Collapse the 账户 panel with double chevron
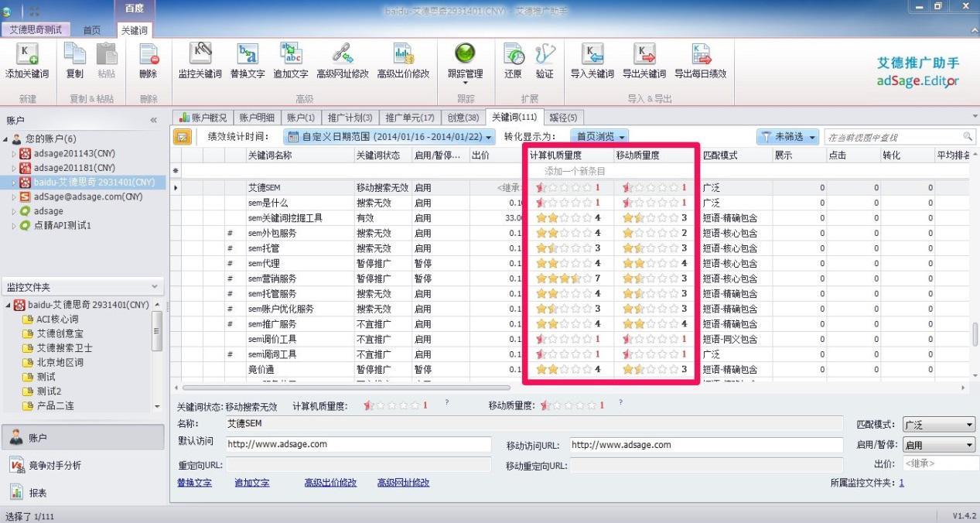The width and height of the screenshot is (980, 523). tap(153, 120)
